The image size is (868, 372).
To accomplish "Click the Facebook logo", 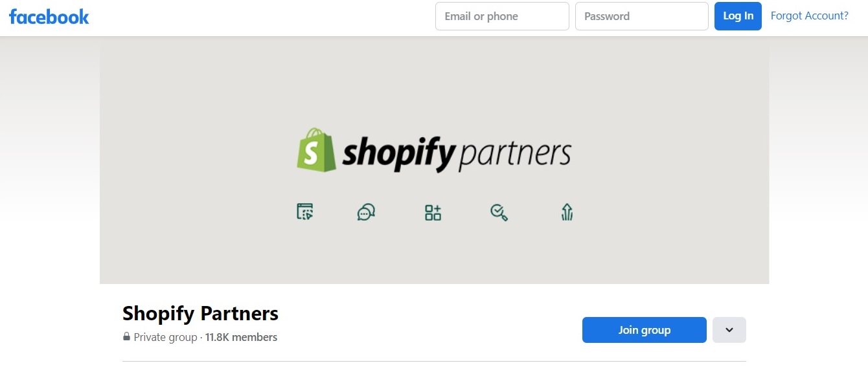I will [49, 17].
